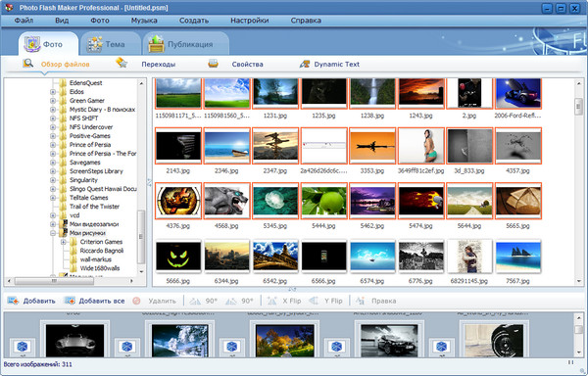
Task: Click the first transition cube icon in filmstrip
Action: [x=23, y=347]
